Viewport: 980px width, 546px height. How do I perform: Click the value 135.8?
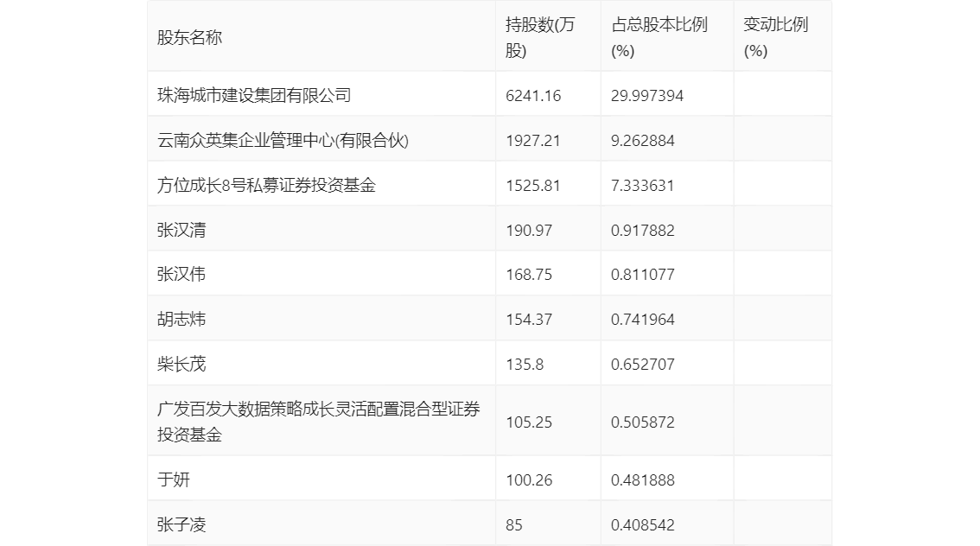pos(525,365)
